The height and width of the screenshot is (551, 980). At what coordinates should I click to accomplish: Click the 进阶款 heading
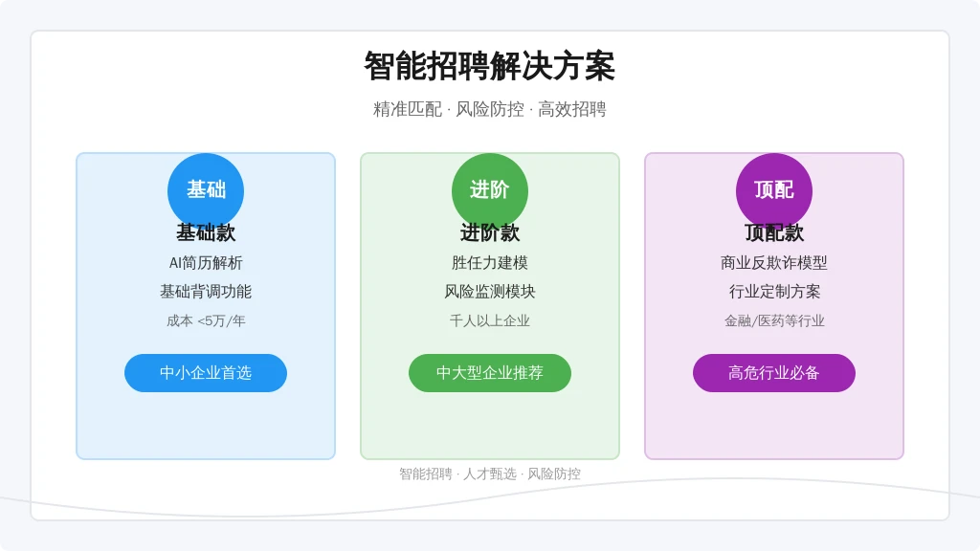[490, 233]
